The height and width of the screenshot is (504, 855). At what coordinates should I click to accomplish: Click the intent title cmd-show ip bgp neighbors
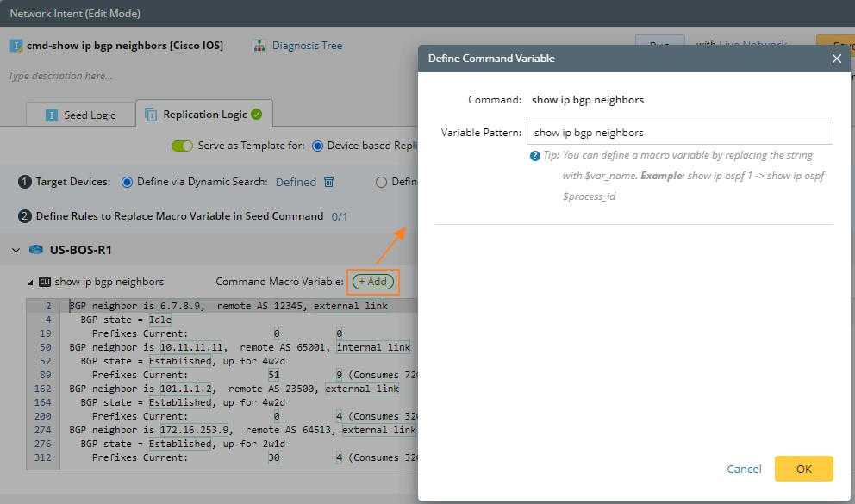tap(125, 46)
